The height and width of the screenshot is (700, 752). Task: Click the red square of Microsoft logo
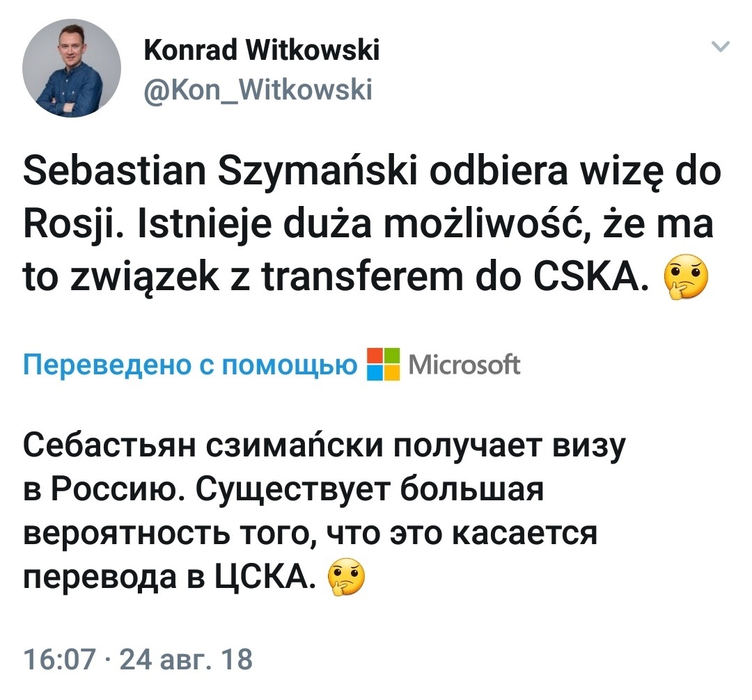375,356
